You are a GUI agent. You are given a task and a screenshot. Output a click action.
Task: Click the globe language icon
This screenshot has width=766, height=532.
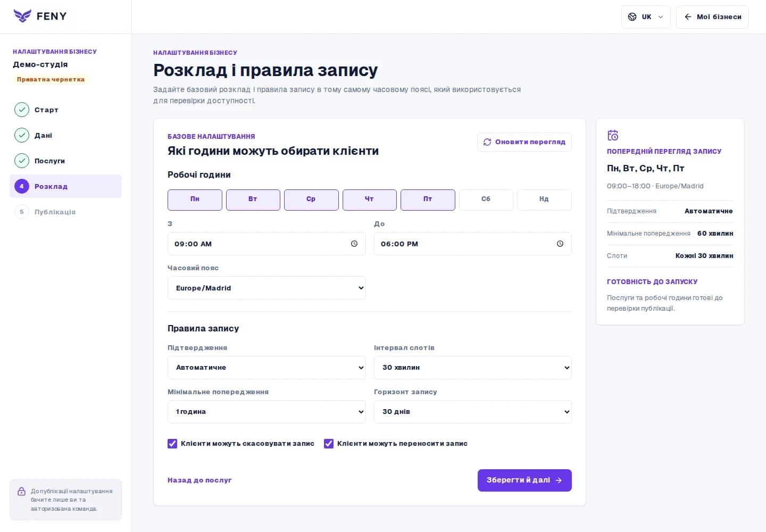632,17
